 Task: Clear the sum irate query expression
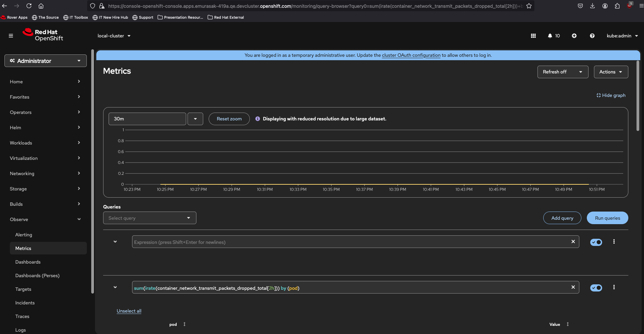(x=573, y=287)
